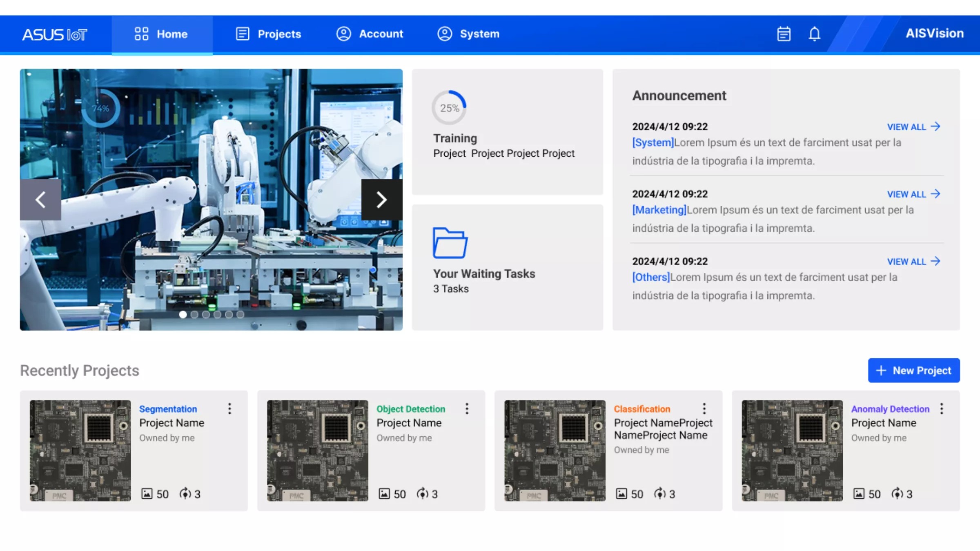Click the Account icon in navigation bar
This screenshot has height=551, width=980.
coord(343,34)
